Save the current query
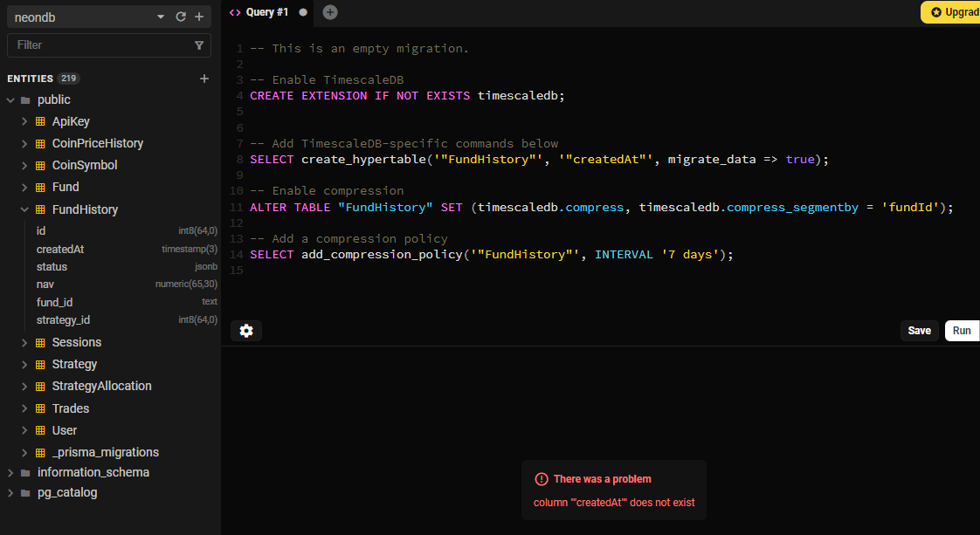Image resolution: width=980 pixels, height=535 pixels. 919,331
